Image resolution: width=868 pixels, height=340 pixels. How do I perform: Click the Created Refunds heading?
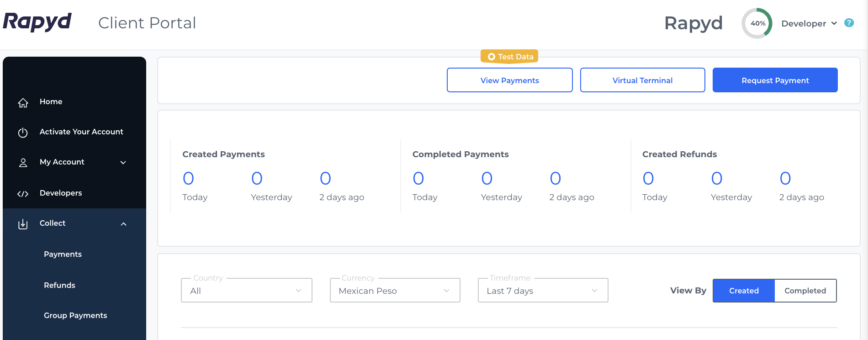coord(679,154)
